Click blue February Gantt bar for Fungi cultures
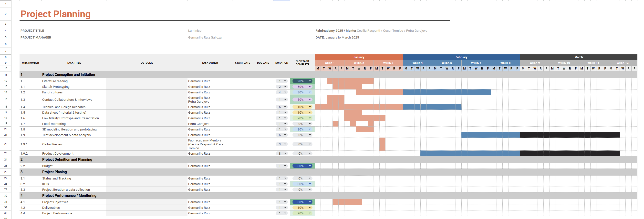644x219 pixels. [x=447, y=92]
